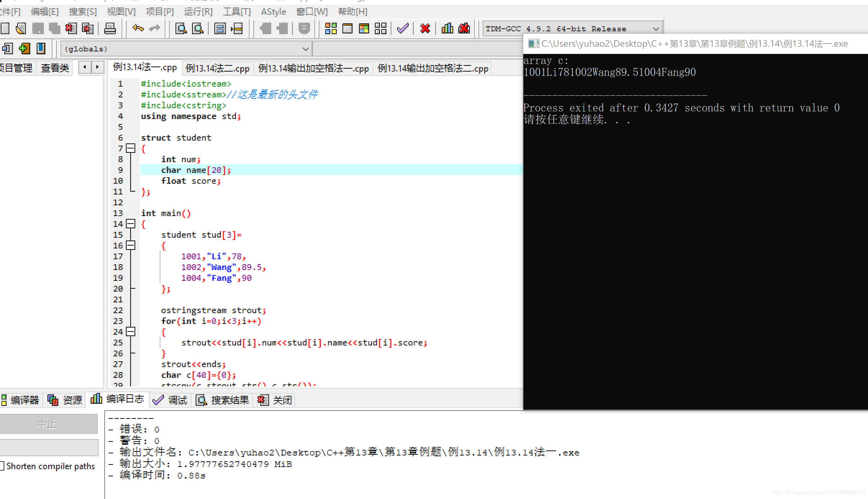This screenshot has width=868, height=499.
Task: Click the Syntax Check checkmark icon
Action: tap(403, 28)
